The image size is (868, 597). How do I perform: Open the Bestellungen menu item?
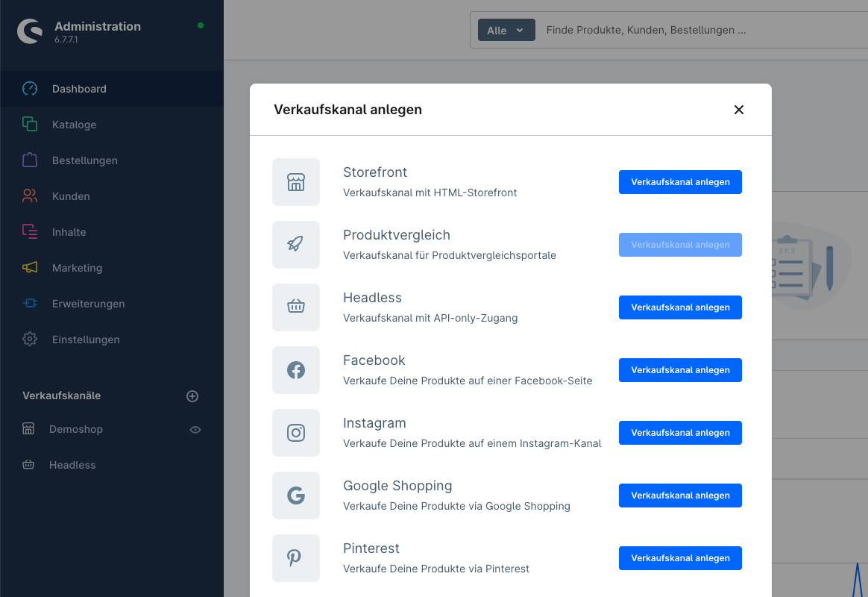click(85, 160)
